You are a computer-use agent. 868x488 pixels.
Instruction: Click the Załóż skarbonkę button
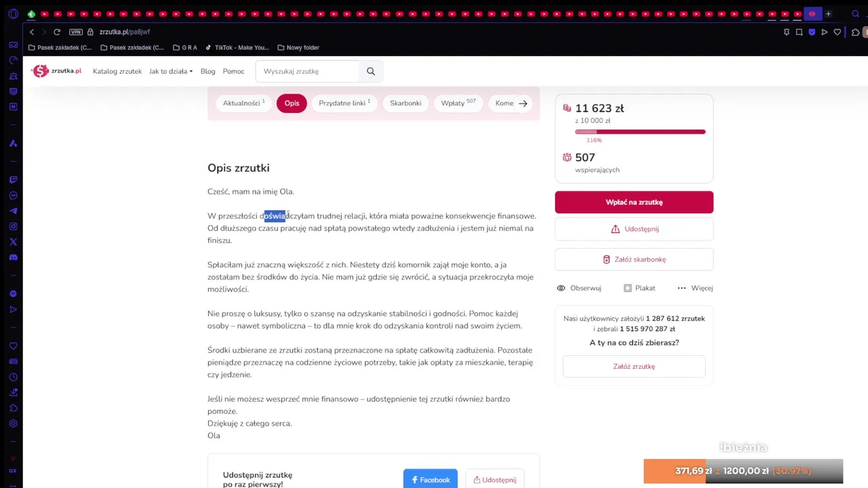coord(634,259)
